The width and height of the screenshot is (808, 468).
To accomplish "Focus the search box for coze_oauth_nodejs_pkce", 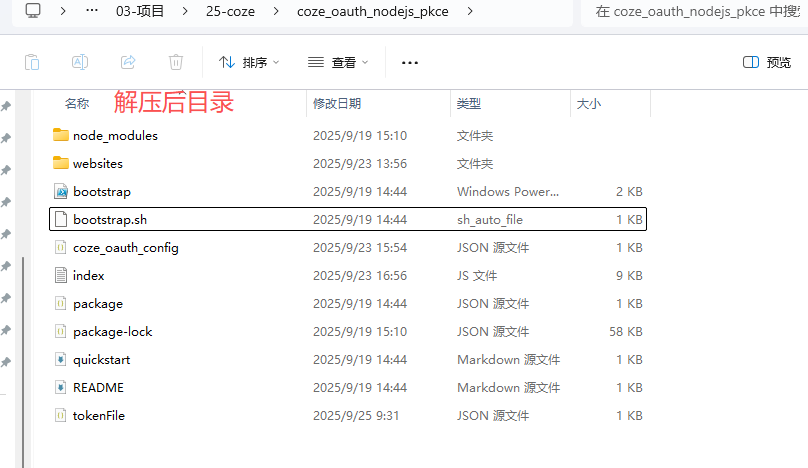I will tap(694, 11).
